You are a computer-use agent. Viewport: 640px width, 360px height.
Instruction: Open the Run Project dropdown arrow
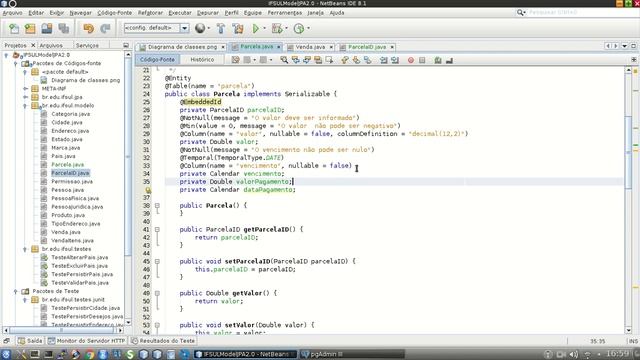264,28
